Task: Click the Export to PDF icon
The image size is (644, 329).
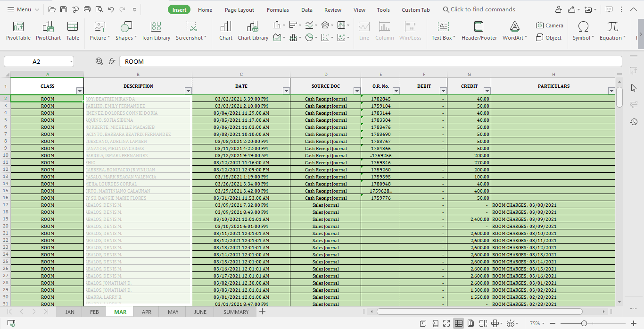Action: (x=75, y=9)
